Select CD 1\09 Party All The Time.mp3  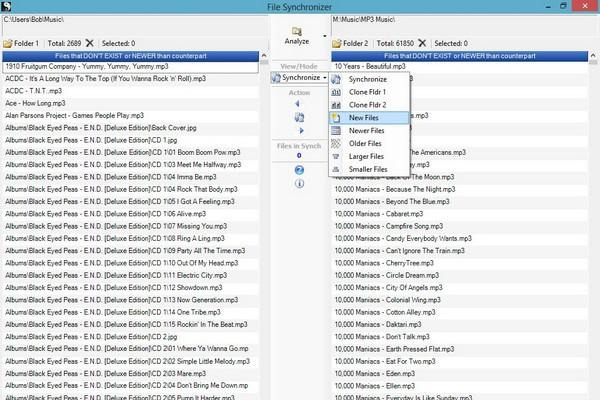[130, 251]
